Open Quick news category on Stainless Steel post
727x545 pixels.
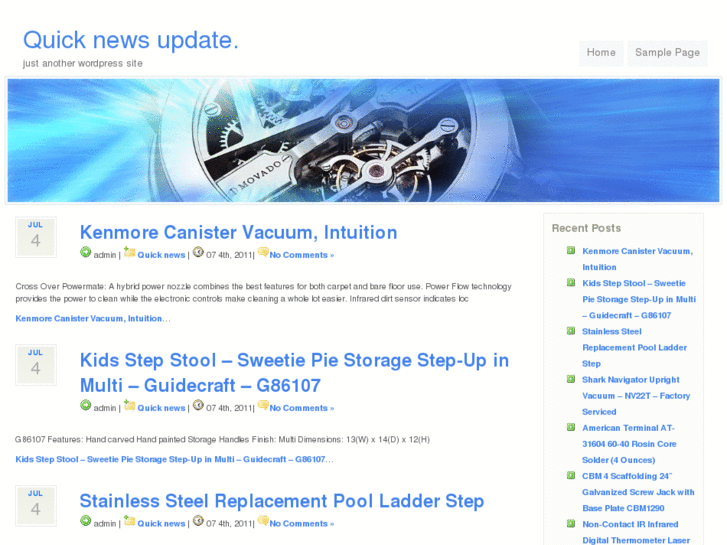point(161,524)
